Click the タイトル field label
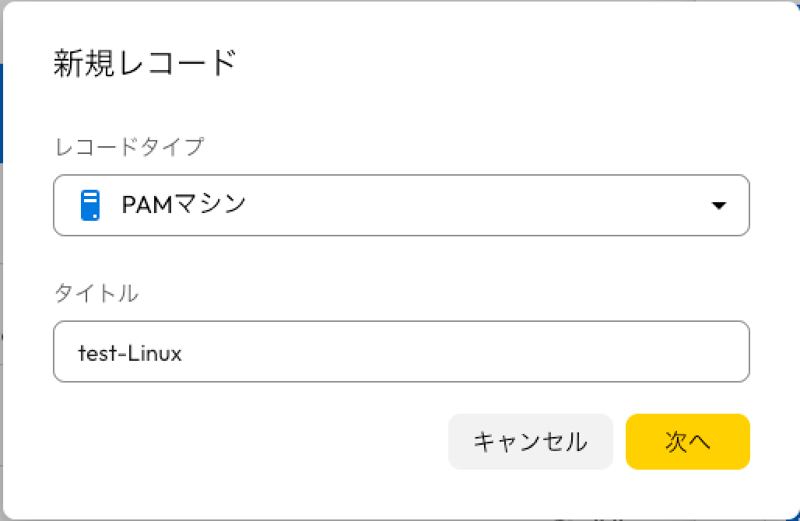 click(x=95, y=294)
